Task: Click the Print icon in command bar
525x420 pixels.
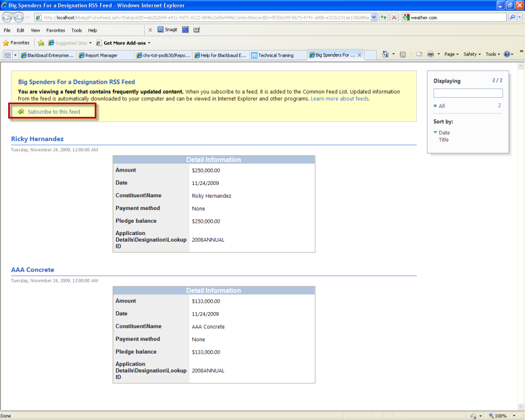Action: point(431,54)
